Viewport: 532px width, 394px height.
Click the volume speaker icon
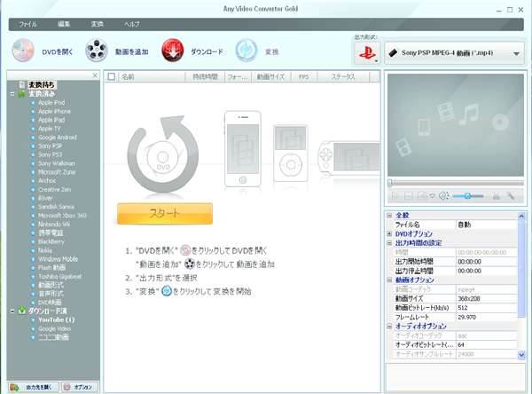point(443,196)
